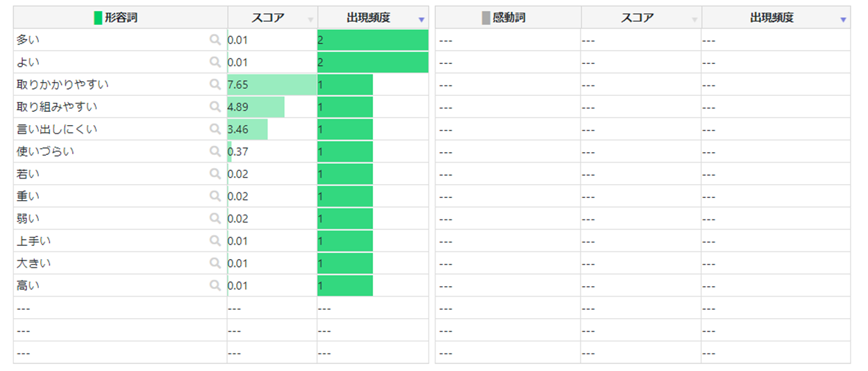Viewport: 868px width, 371px height.
Task: Click the 形容詞 column header
Action: tap(121, 18)
